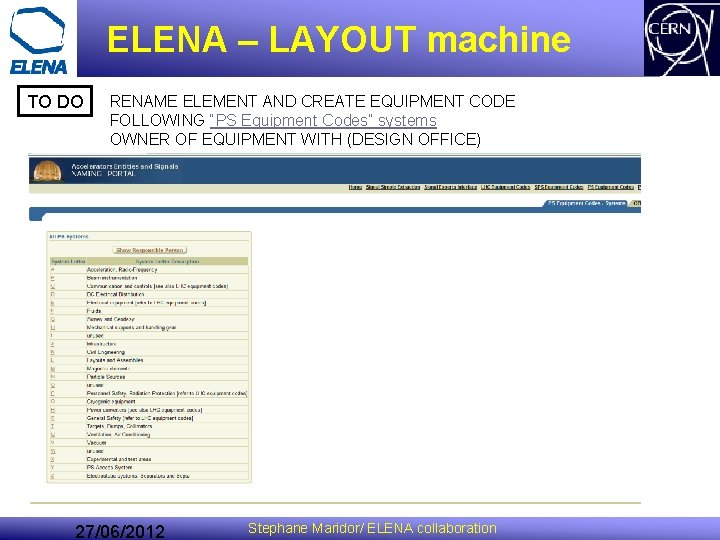The width and height of the screenshot is (720, 540).
Task: Open the PS Equipment Codes navigation link
Action: point(611,187)
